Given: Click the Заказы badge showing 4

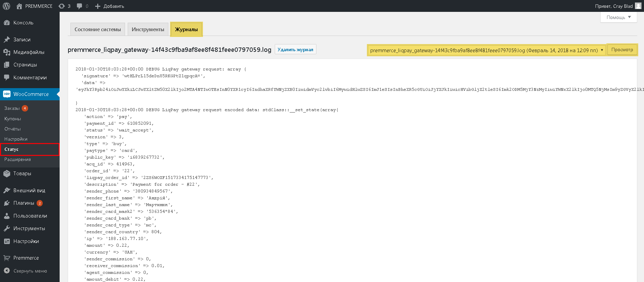Looking at the screenshot, I should pos(25,108).
